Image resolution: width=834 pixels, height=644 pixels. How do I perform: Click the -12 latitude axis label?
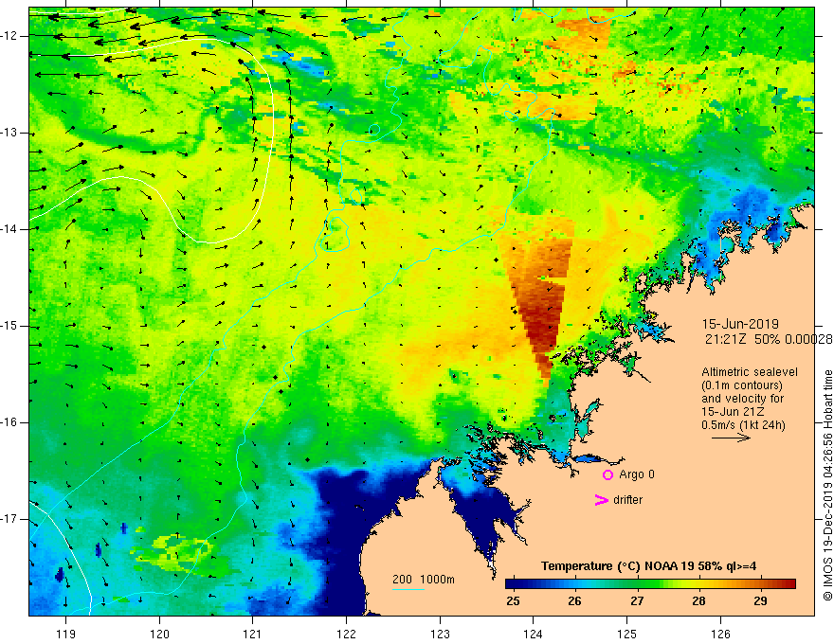pos(9,36)
